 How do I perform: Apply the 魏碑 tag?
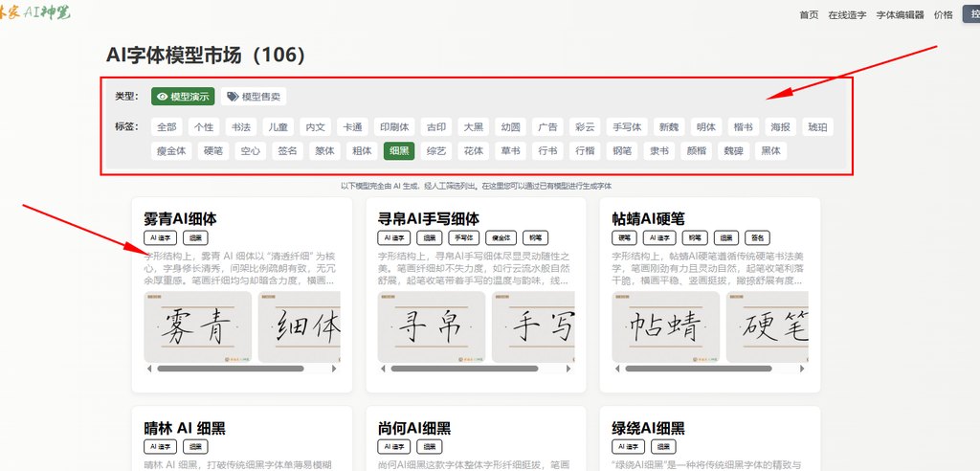734,150
